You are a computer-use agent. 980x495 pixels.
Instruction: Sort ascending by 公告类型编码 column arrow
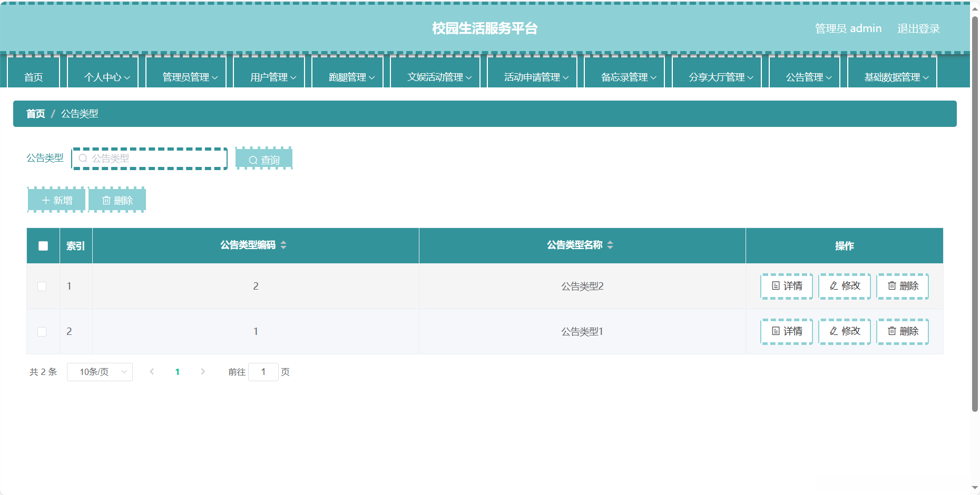click(283, 242)
